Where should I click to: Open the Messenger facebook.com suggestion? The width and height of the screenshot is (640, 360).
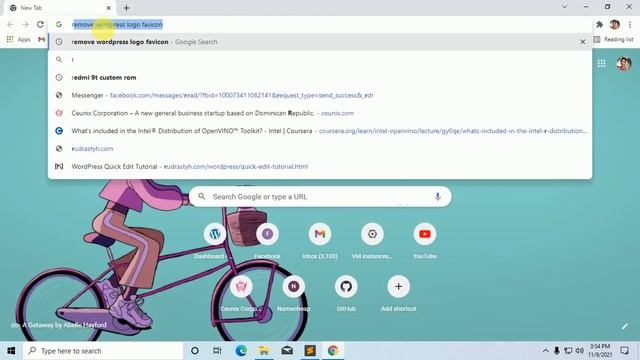(x=320, y=95)
